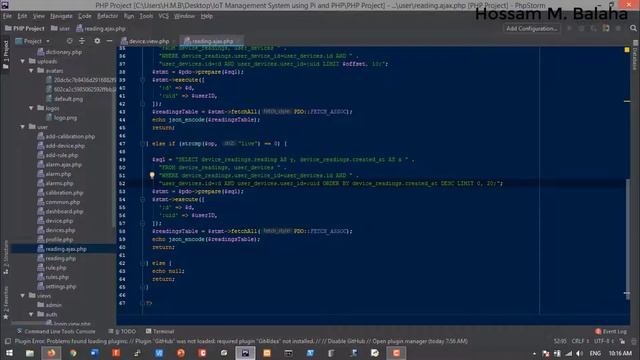
Task: Click the Plugin Error status message
Action: [241, 341]
